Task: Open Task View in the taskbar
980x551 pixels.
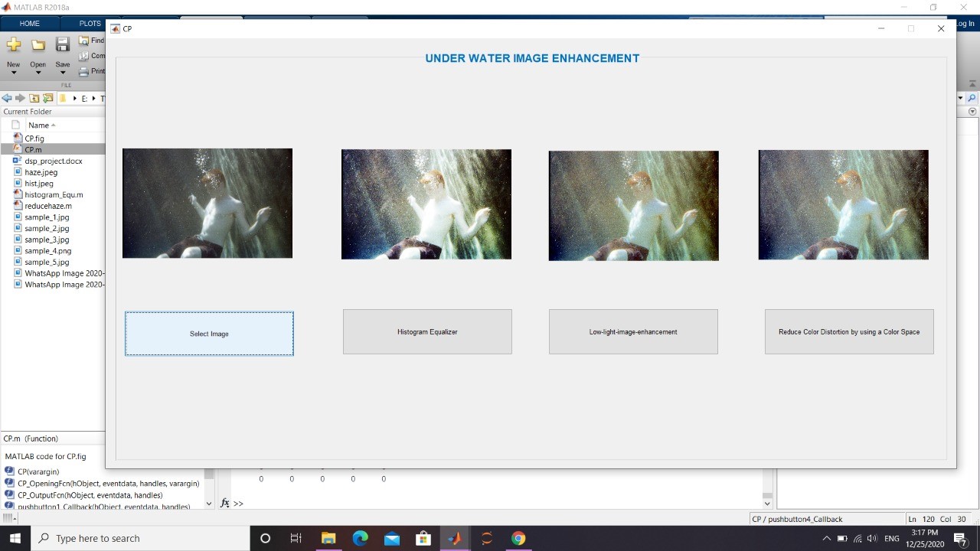Action: tap(296, 538)
